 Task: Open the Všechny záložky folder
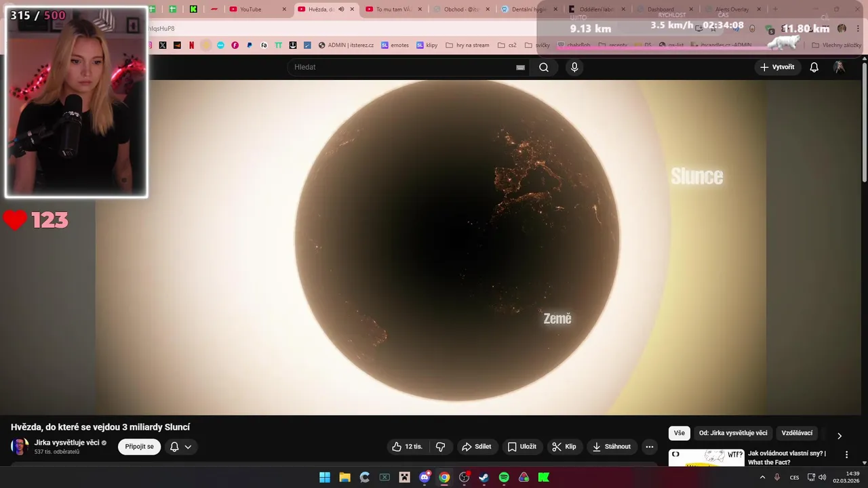pos(836,45)
